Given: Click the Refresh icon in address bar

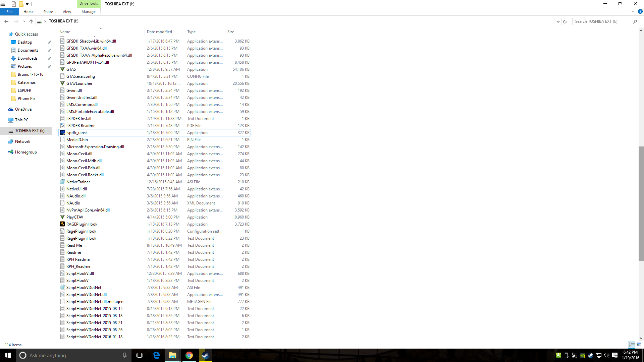Looking at the screenshot, I should [565, 21].
